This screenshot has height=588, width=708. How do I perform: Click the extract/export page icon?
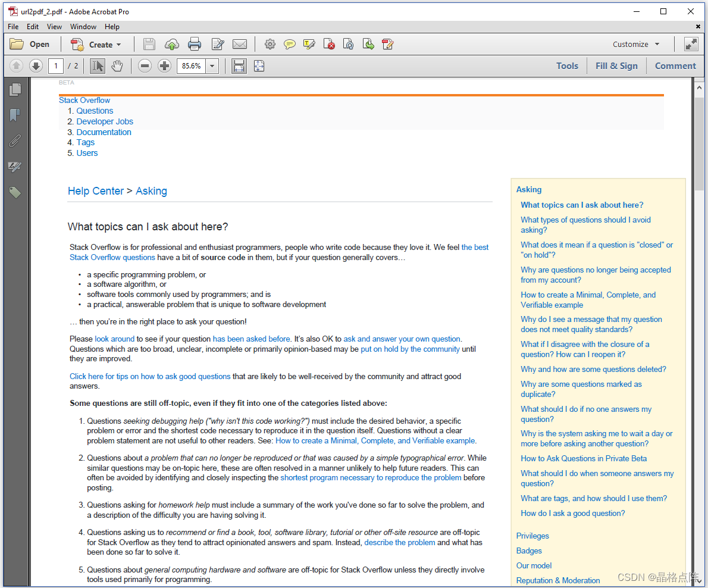[368, 44]
